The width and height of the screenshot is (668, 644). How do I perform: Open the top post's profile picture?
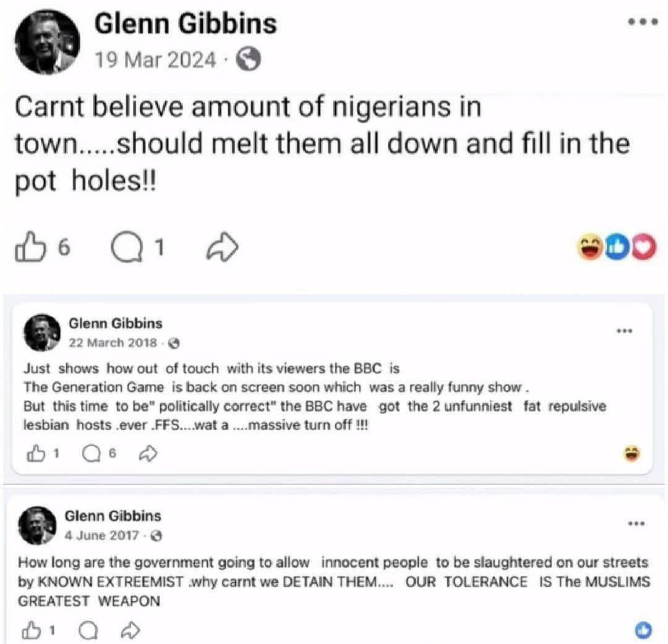click(x=47, y=41)
